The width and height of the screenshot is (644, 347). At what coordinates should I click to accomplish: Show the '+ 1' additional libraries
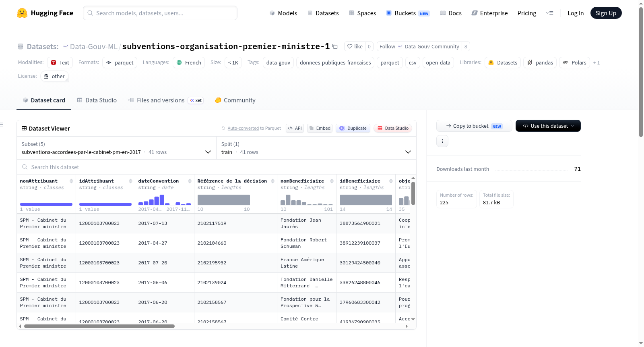(x=597, y=62)
